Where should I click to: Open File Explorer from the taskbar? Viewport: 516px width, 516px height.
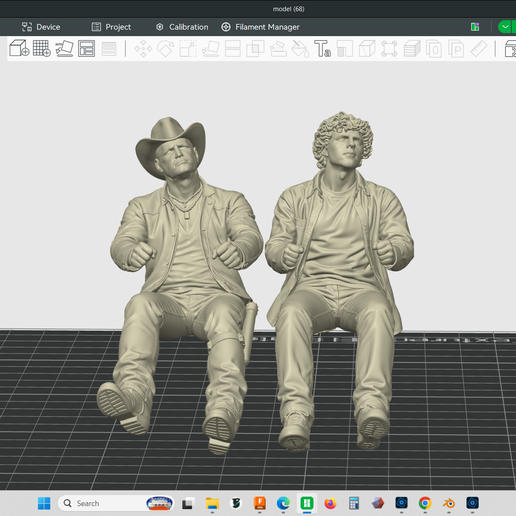click(x=212, y=503)
